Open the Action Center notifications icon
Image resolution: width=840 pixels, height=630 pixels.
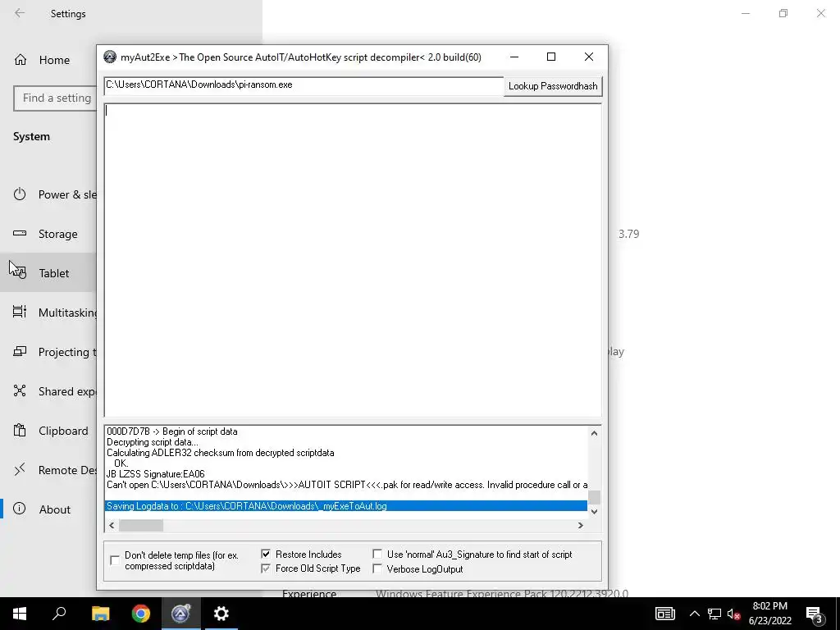(815, 614)
